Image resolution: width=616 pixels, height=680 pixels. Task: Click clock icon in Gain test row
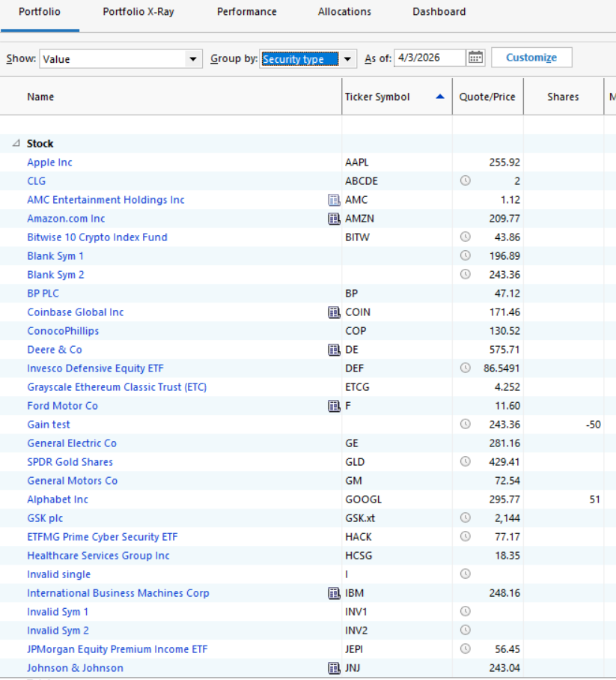tap(465, 424)
